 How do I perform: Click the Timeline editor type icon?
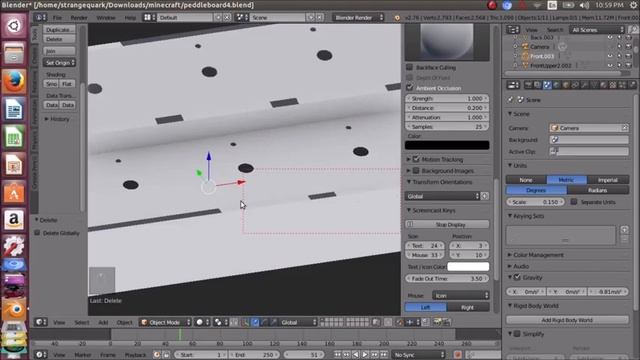(40, 354)
